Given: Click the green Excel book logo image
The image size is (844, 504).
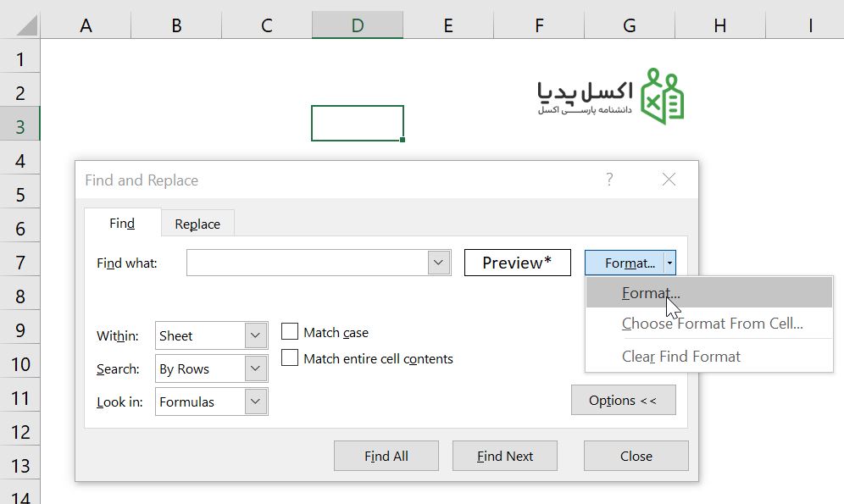Looking at the screenshot, I should tap(662, 97).
